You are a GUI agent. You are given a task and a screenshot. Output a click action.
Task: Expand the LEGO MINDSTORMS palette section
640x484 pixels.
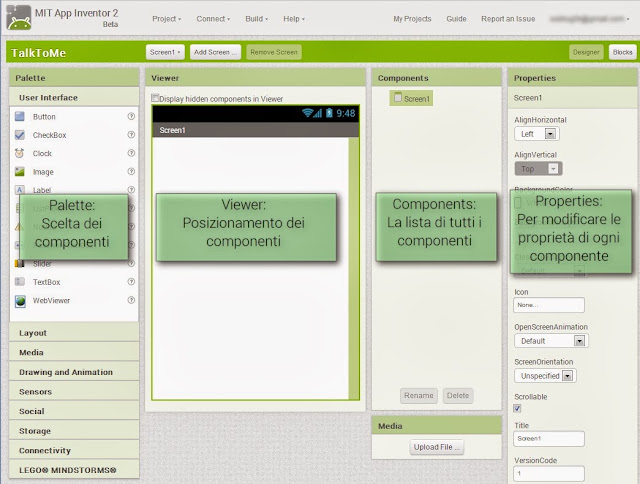(74, 470)
